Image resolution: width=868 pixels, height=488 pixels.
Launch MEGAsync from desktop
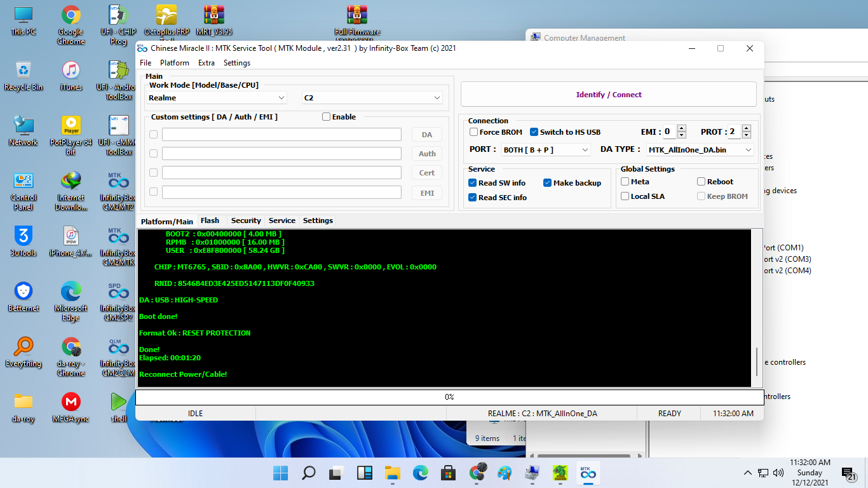[x=71, y=408]
